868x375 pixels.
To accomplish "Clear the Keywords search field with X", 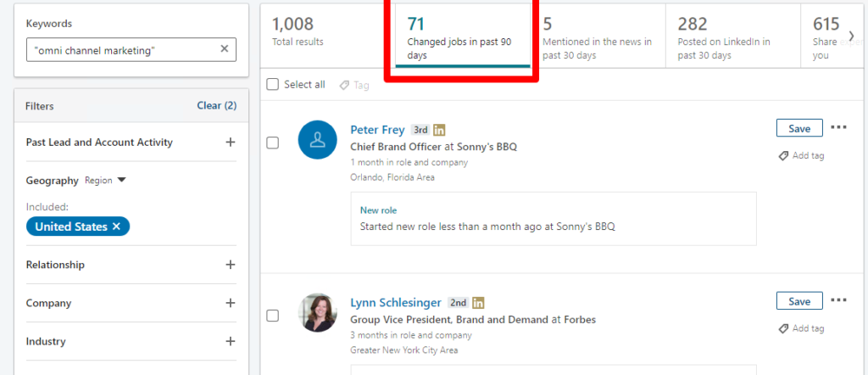I will pos(224,48).
